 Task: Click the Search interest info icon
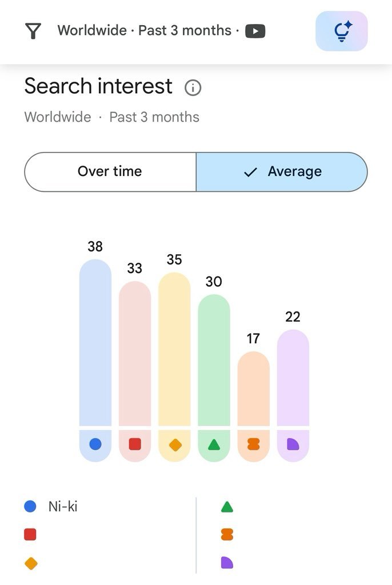pos(193,87)
